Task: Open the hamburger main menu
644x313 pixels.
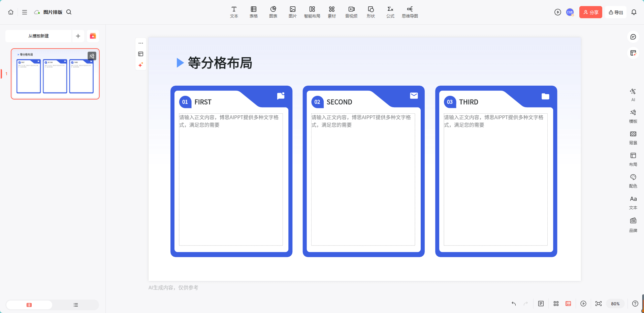Action: point(24,12)
